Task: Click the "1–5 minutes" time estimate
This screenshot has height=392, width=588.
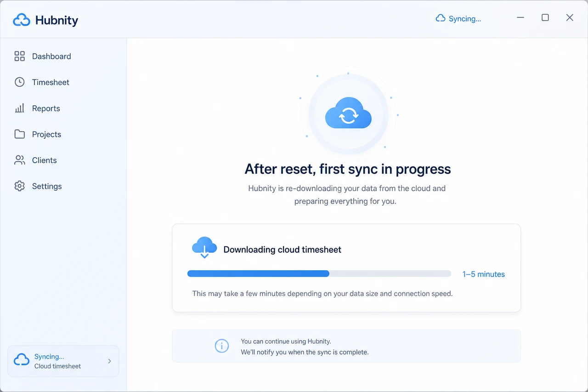Action: point(484,274)
